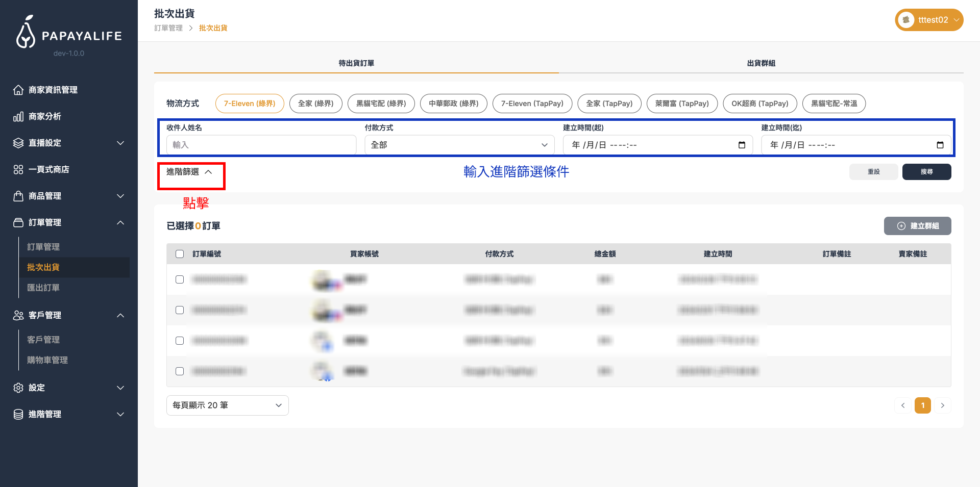Screen dimensions: 980x487
Task: Click the settings gear icon in sidebar
Action: click(x=18, y=388)
